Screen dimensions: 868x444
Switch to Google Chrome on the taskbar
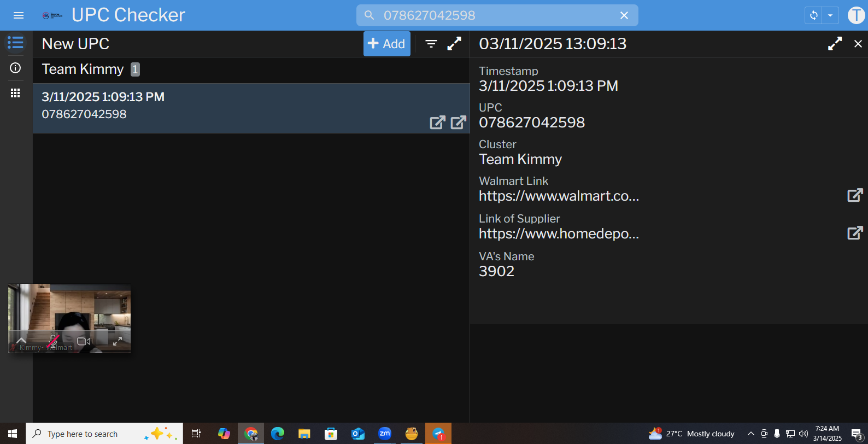coord(251,434)
